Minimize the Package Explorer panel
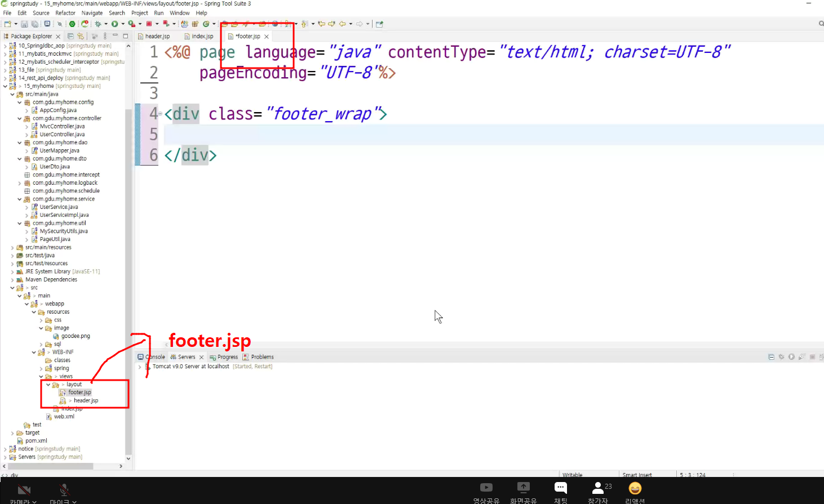 (x=115, y=36)
